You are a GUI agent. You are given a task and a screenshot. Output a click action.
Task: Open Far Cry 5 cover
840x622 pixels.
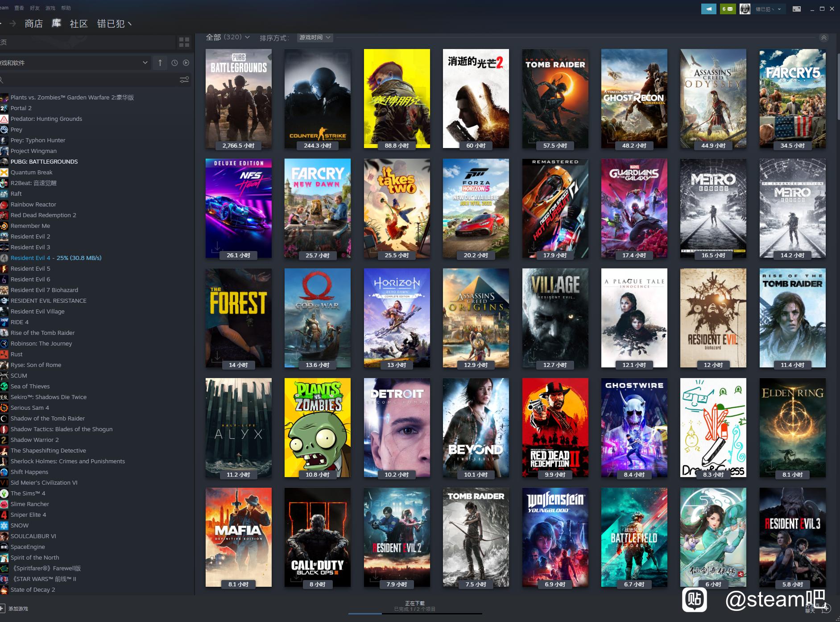(x=793, y=99)
